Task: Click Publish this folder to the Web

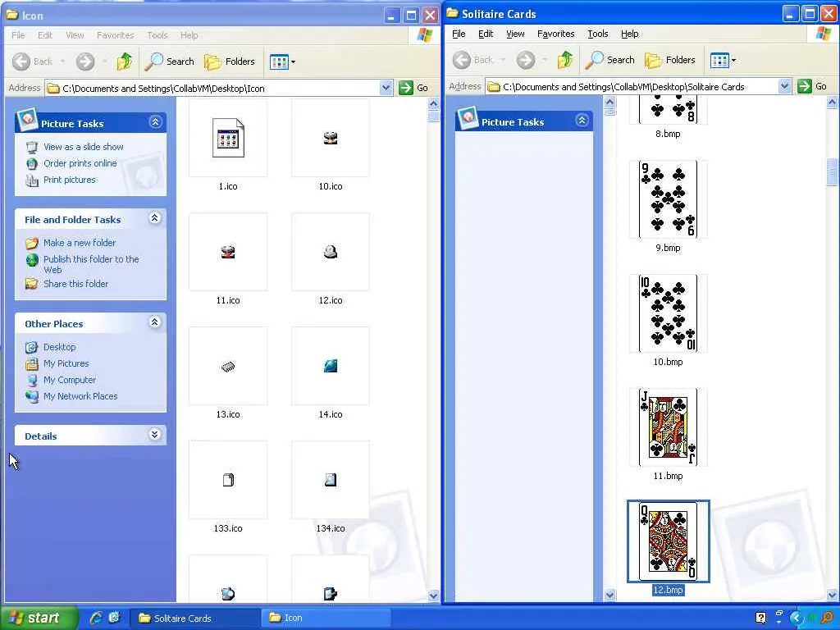Action: [91, 264]
